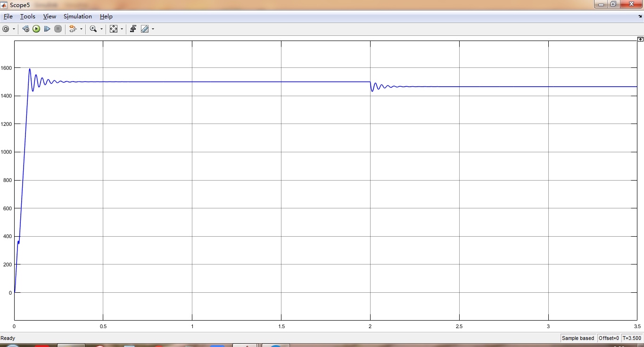
Task: Expand the Configuration Properties dropdown arrow
Action: [14, 29]
